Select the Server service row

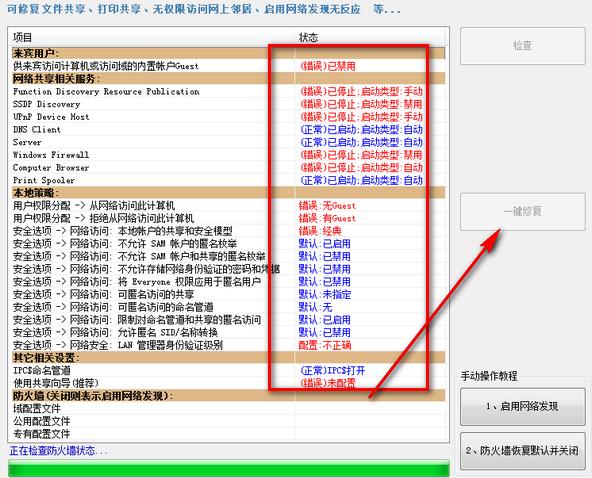click(228, 142)
